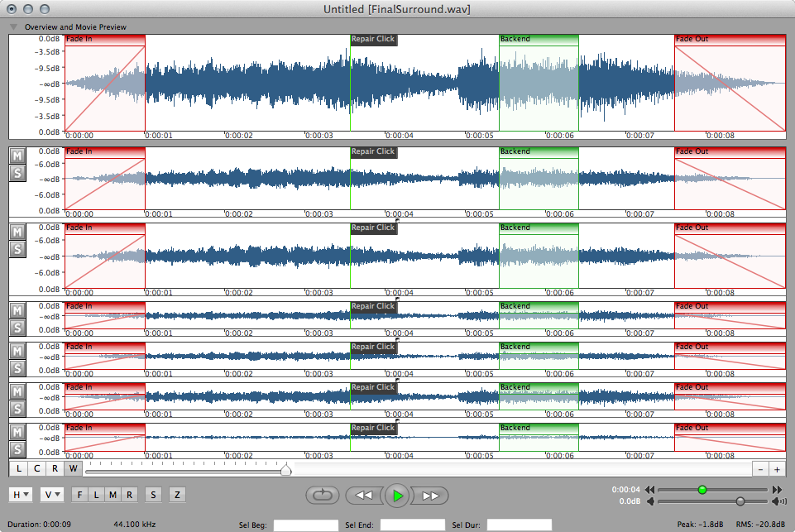Select the F toolbar button
The width and height of the screenshot is (795, 532).
(x=79, y=494)
